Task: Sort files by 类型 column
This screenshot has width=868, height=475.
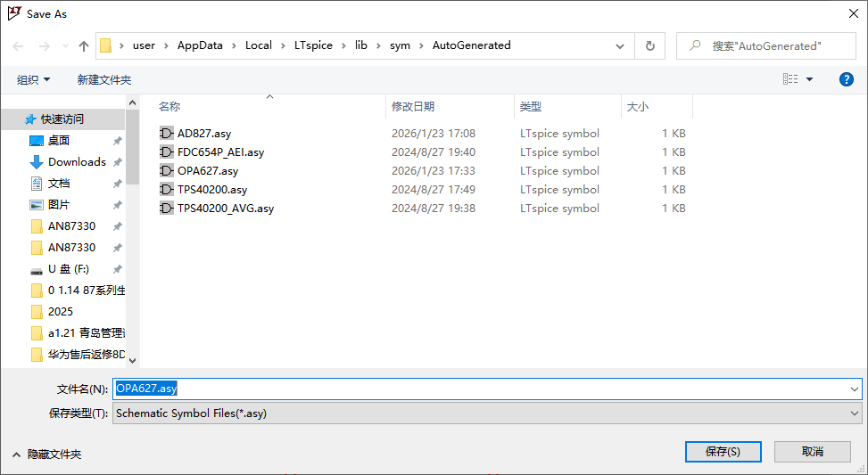Action: (530, 107)
